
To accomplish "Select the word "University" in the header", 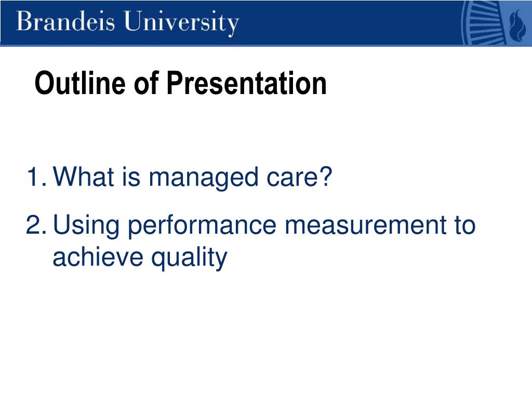I will point(181,23).
